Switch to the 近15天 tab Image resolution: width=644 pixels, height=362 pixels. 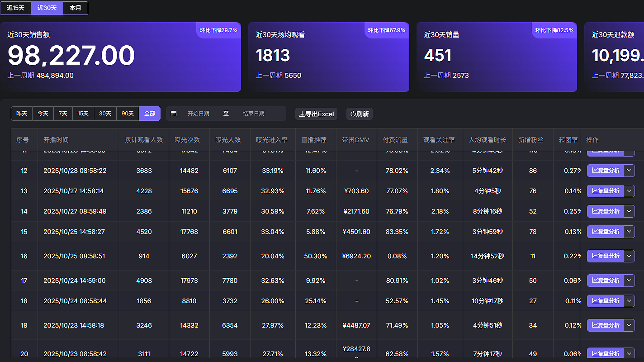pyautogui.click(x=15, y=8)
